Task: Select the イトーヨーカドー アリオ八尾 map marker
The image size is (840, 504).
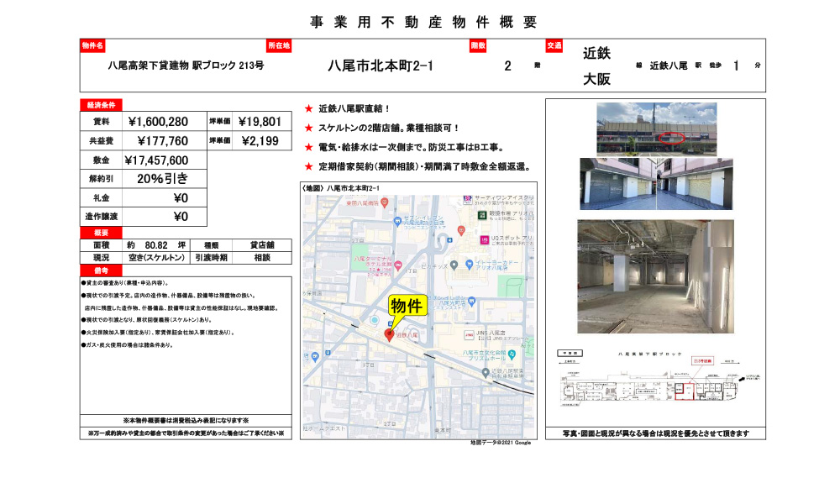Action: click(x=470, y=264)
